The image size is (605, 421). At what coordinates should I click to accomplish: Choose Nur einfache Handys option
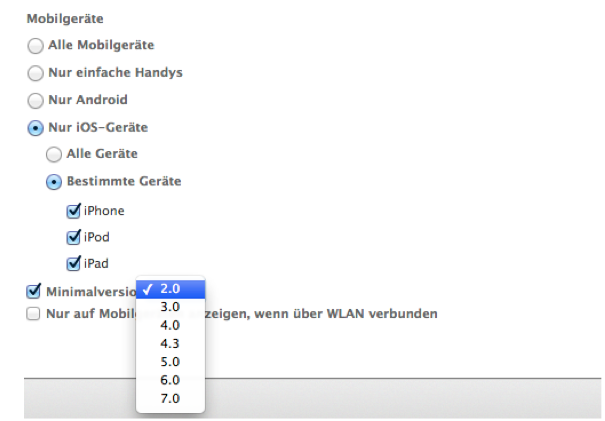click(35, 73)
